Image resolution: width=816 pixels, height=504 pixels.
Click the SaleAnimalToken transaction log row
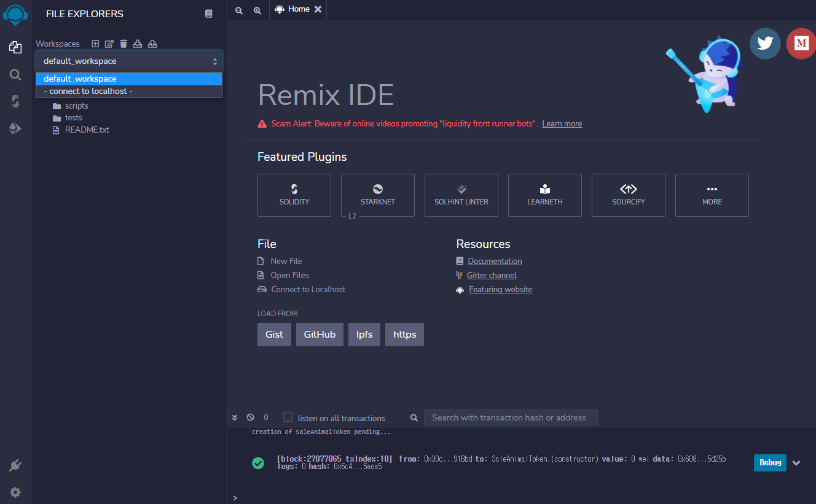point(501,463)
